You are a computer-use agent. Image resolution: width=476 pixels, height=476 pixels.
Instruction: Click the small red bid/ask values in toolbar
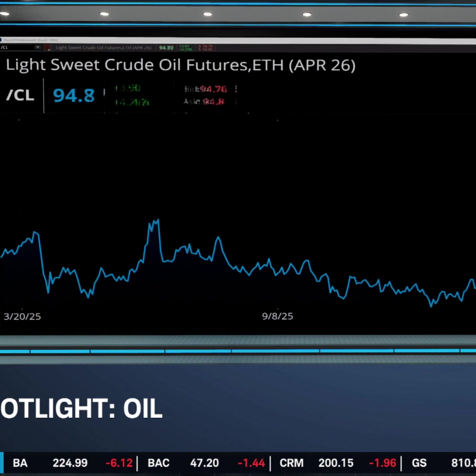[x=205, y=48]
